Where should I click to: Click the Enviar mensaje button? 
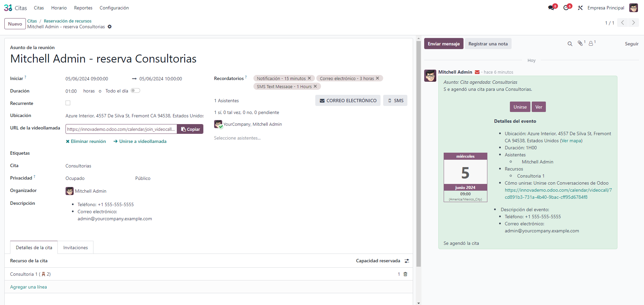coord(444,44)
